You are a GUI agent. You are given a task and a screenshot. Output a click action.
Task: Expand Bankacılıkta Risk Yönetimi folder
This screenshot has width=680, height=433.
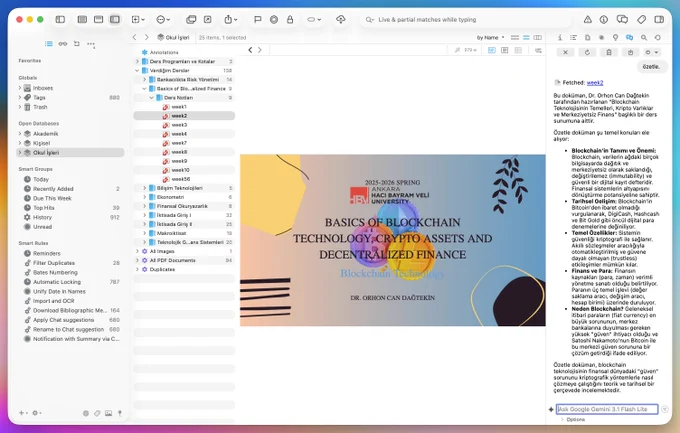[x=144, y=79]
